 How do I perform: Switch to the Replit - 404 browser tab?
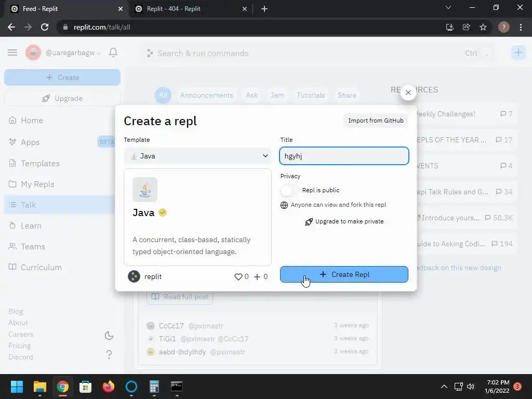(x=191, y=9)
